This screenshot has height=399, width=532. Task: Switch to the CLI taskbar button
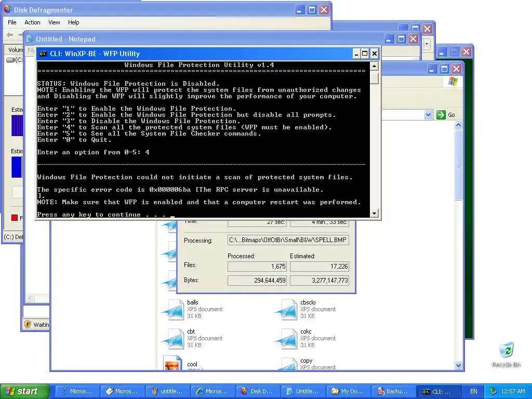(x=439, y=391)
